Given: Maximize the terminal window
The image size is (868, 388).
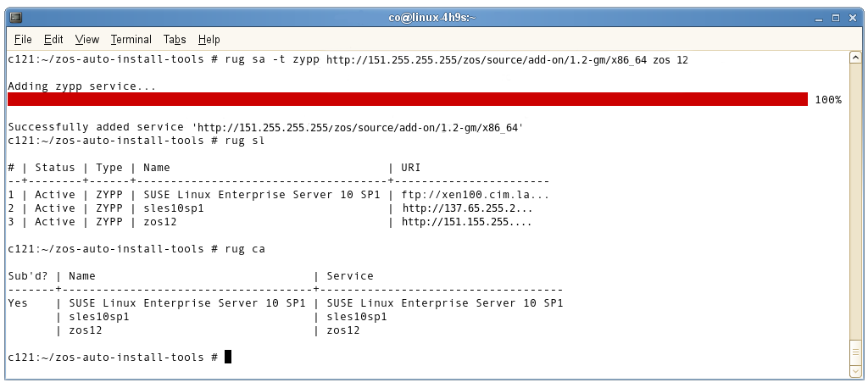Looking at the screenshot, I should [x=836, y=17].
